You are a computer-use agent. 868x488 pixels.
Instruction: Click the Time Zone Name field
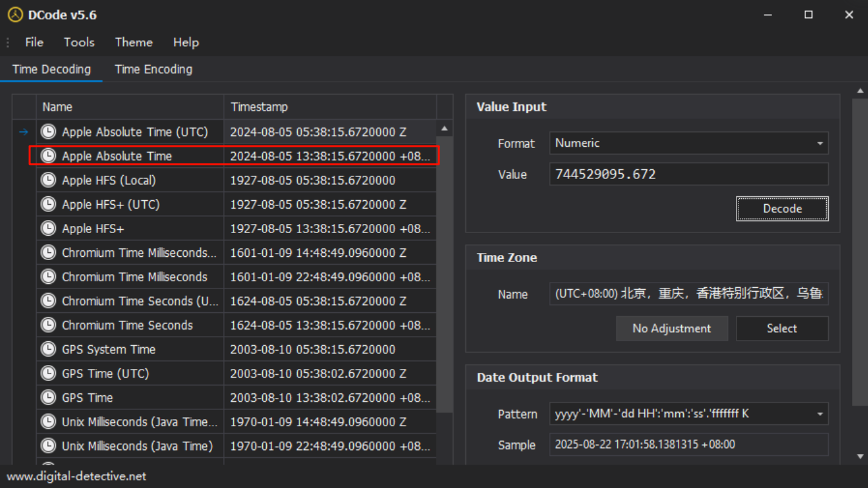coord(689,294)
